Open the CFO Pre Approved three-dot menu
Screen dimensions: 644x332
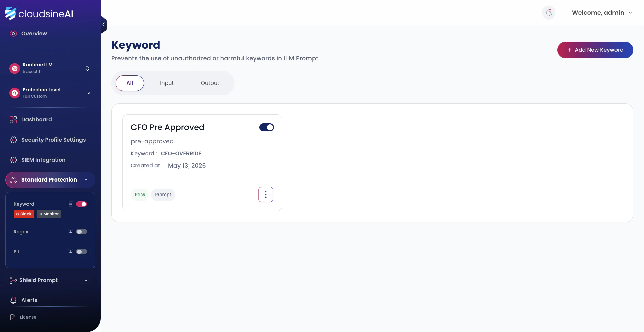tap(266, 195)
